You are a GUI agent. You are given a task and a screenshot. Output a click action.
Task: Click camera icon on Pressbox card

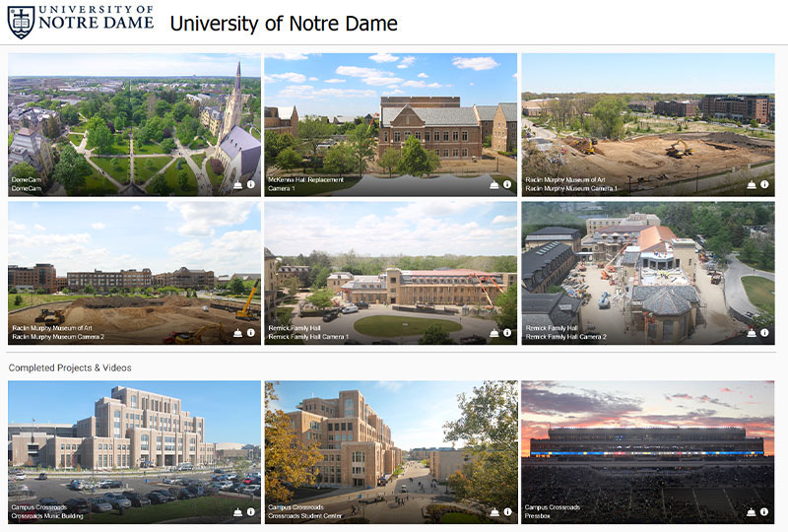(x=752, y=512)
